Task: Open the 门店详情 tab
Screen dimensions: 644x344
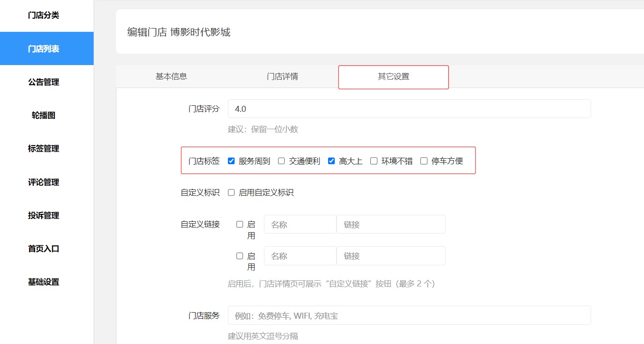Action: [x=282, y=77]
